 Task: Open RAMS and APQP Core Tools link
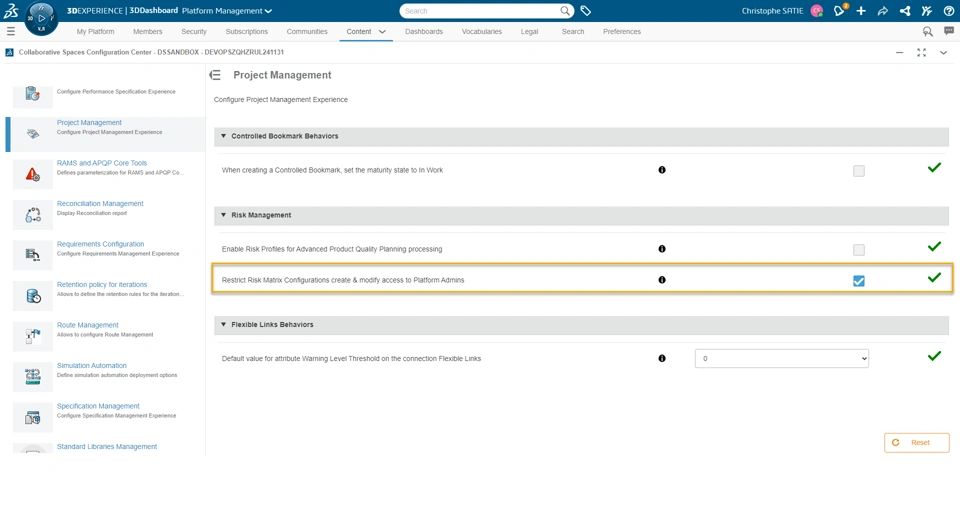point(102,163)
